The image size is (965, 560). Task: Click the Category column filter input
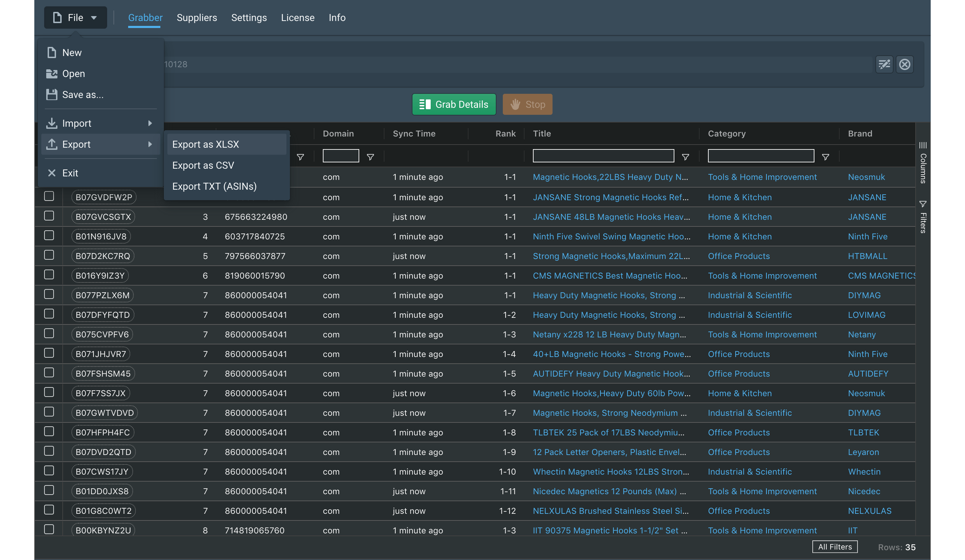click(761, 156)
